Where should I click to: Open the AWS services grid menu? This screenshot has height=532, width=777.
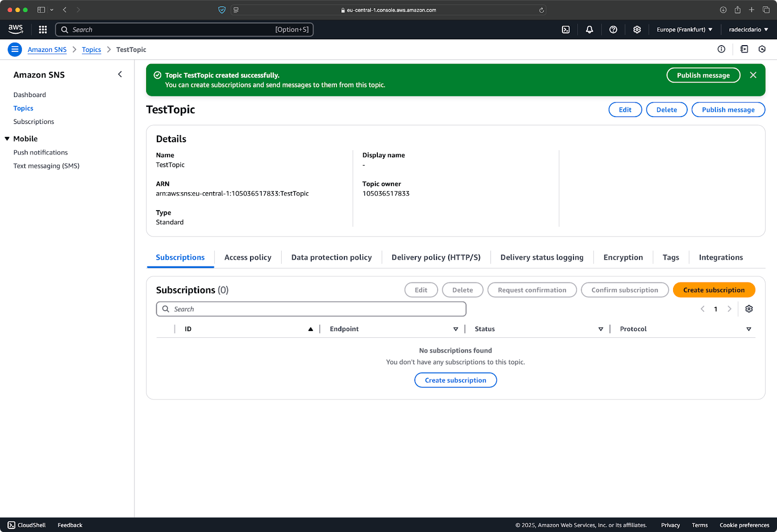coord(43,30)
